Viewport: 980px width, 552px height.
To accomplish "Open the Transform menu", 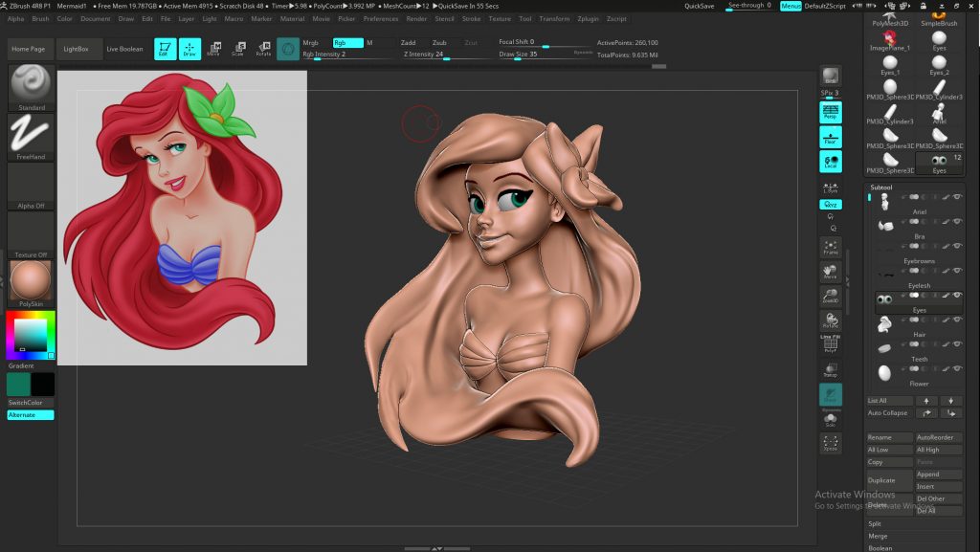I will pyautogui.click(x=554, y=19).
